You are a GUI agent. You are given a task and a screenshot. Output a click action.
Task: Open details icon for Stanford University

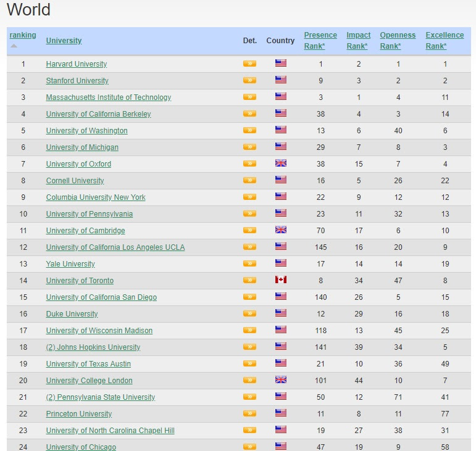tap(249, 80)
